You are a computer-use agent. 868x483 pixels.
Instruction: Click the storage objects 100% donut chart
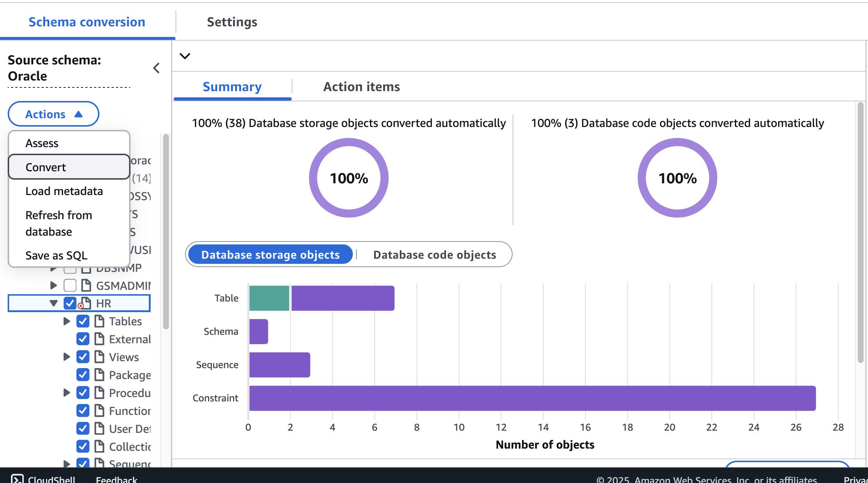pos(349,178)
